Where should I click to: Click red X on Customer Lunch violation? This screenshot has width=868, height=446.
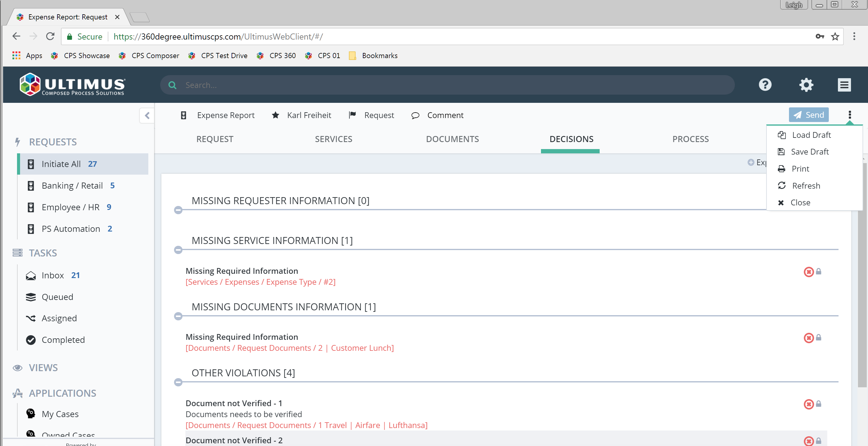[808, 338]
